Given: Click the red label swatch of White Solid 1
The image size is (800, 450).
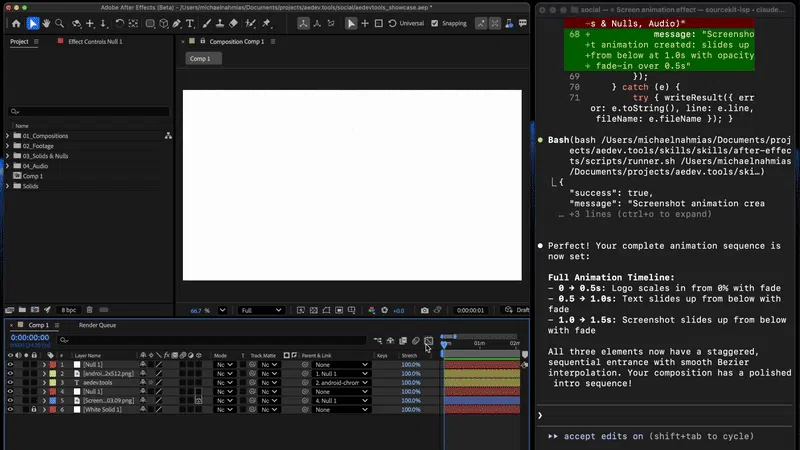Looking at the screenshot, I should [x=53, y=409].
